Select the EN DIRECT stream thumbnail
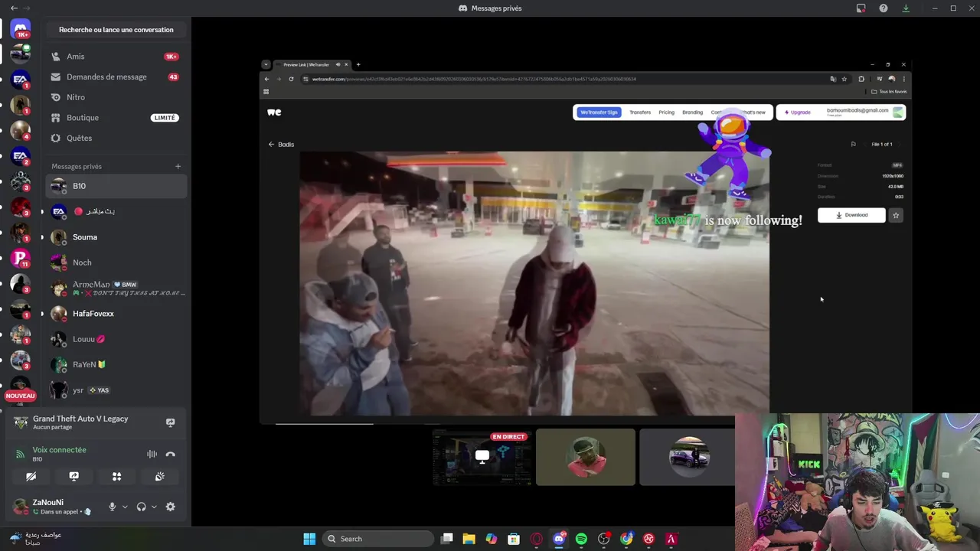Screen dimensions: 980x551 [x=482, y=457]
